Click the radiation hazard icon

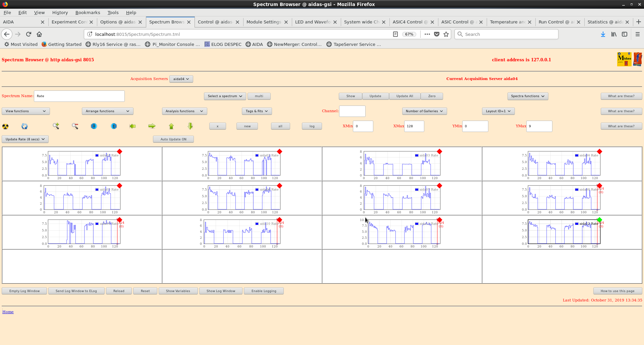click(x=5, y=126)
